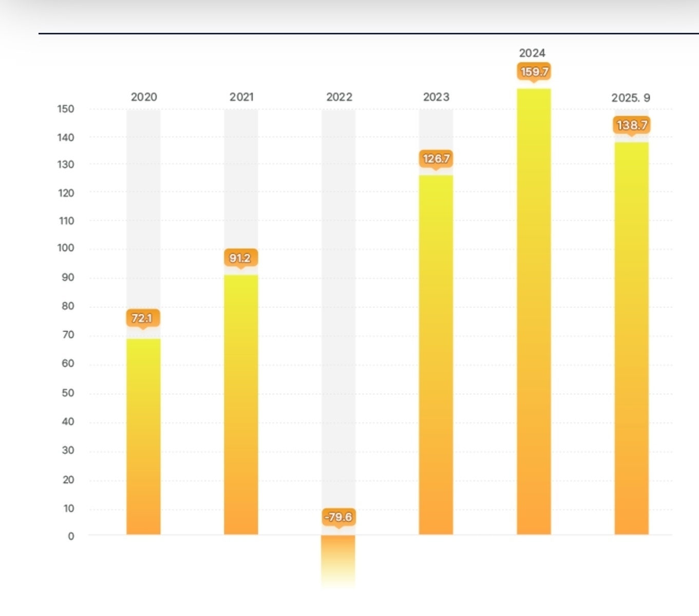This screenshot has height=616, width=699.
Task: Click the 2020 year label
Action: click(144, 97)
